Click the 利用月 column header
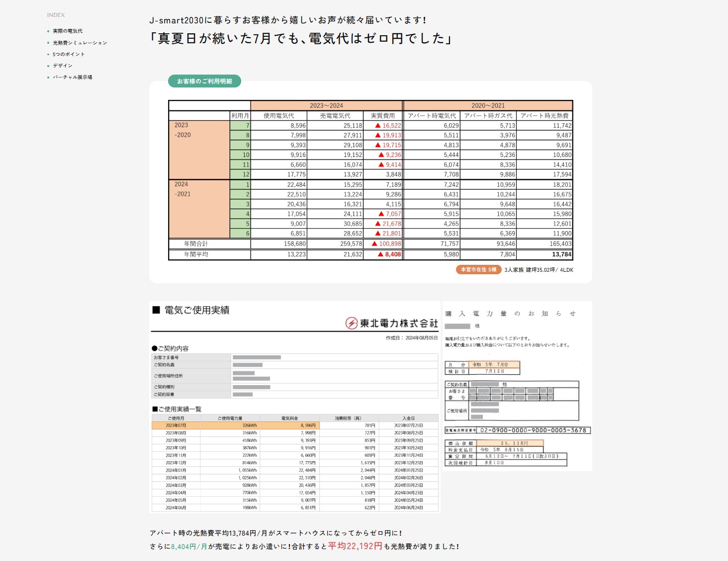The height and width of the screenshot is (561, 728). tap(240, 115)
